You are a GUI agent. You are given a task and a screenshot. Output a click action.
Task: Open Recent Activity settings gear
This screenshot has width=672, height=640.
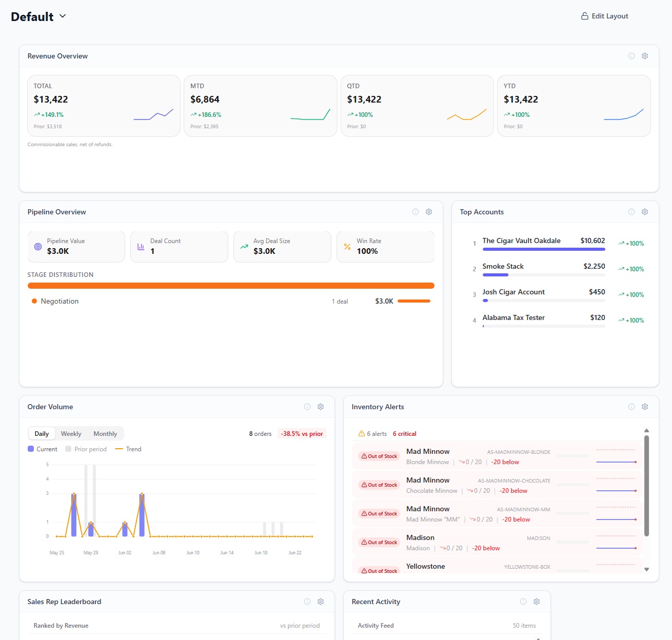pyautogui.click(x=537, y=602)
